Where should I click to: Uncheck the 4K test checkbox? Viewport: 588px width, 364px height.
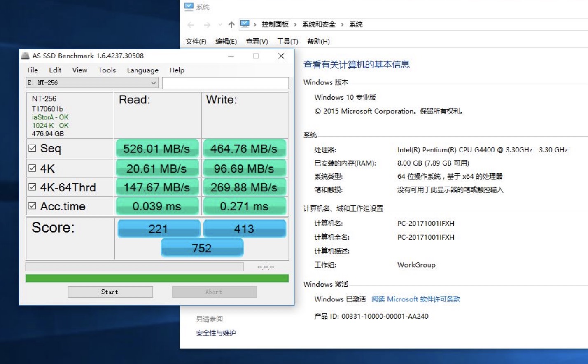pyautogui.click(x=32, y=168)
